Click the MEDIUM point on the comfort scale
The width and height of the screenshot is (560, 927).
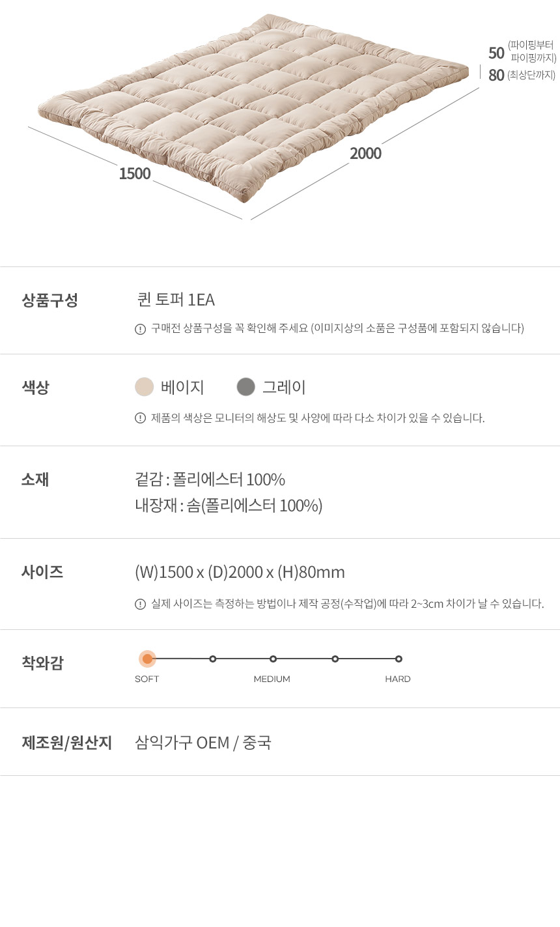(273, 659)
